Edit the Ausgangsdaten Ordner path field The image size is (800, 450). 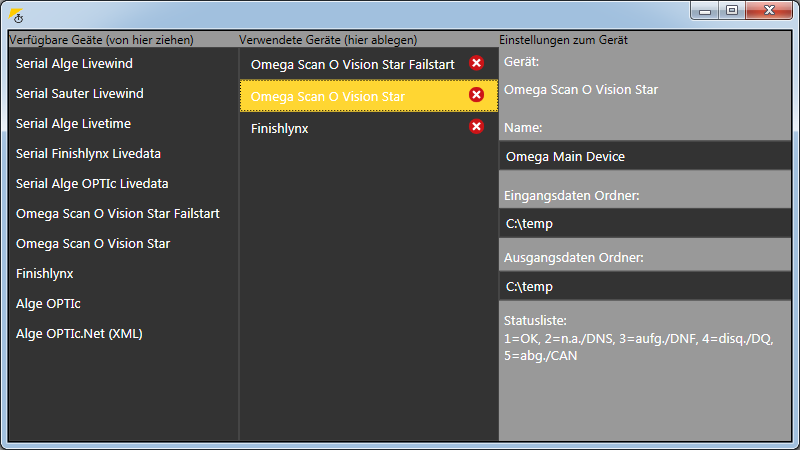click(x=645, y=286)
